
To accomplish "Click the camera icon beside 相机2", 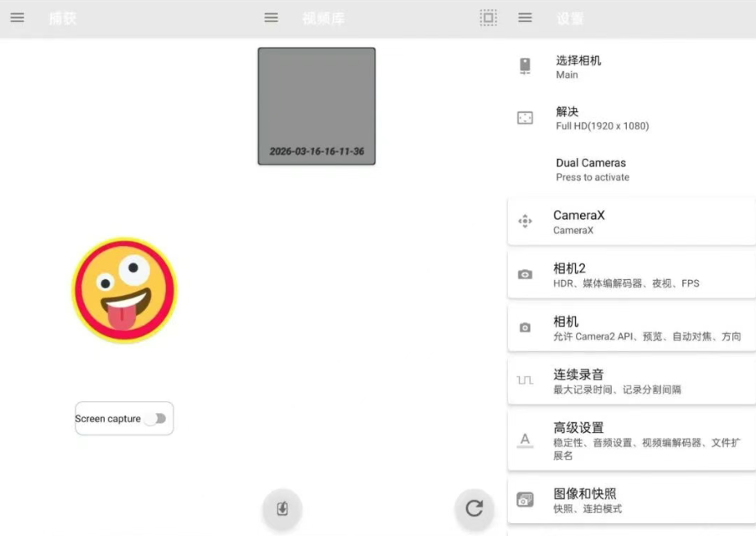I will pos(526,276).
